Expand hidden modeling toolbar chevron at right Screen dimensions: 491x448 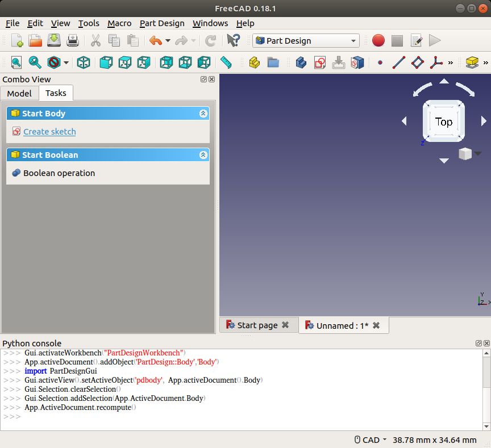coord(486,62)
